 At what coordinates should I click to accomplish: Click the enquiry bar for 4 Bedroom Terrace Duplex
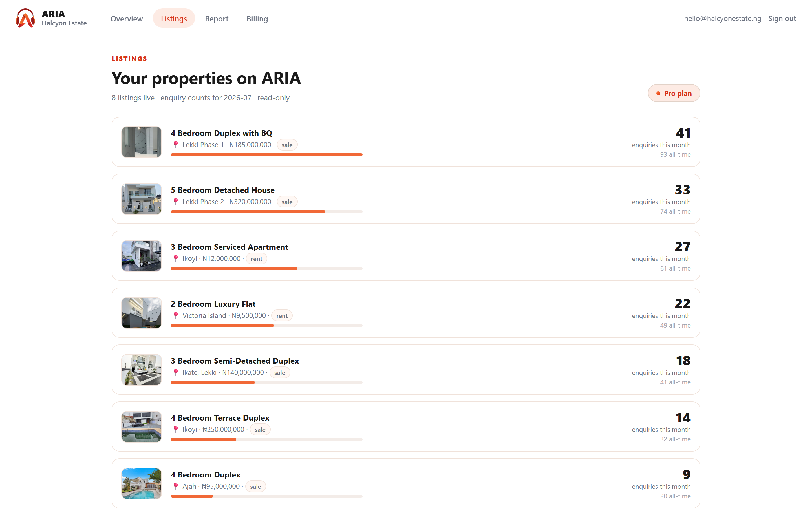tap(266, 439)
